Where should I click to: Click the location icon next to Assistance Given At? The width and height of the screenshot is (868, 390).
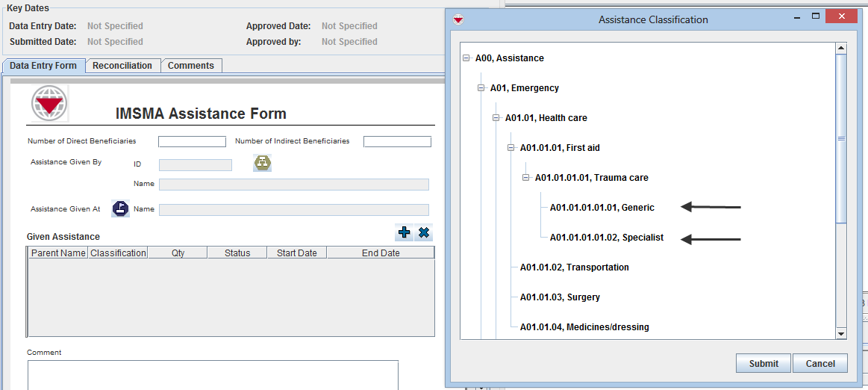point(120,209)
